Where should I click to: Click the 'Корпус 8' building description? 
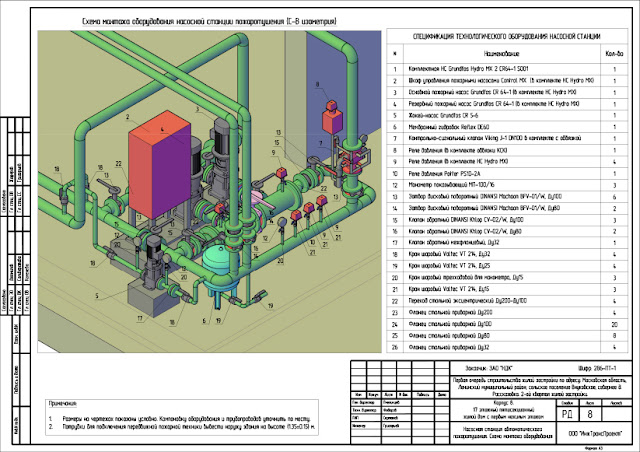pyautogui.click(x=503, y=410)
